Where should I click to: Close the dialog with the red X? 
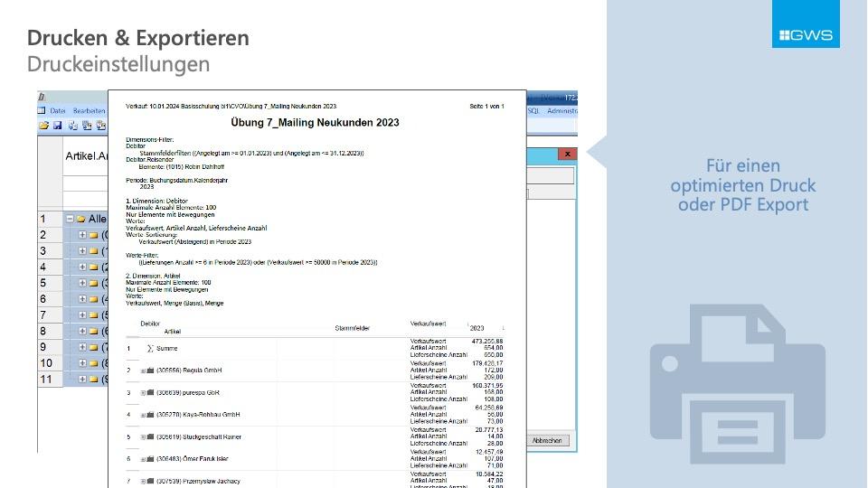(x=568, y=155)
